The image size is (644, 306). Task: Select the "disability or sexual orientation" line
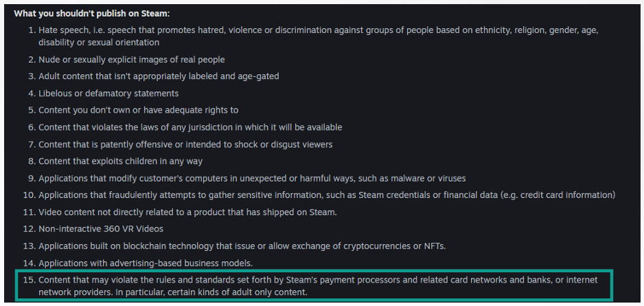[99, 42]
